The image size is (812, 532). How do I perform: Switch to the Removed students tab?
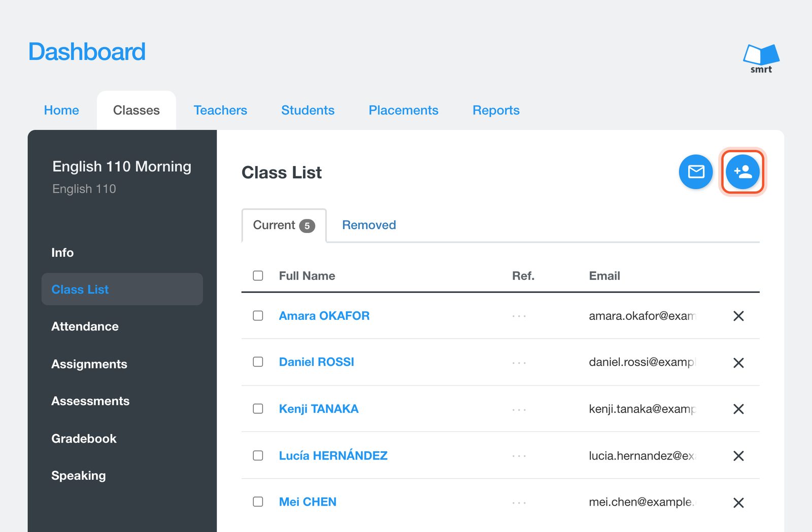[369, 225]
